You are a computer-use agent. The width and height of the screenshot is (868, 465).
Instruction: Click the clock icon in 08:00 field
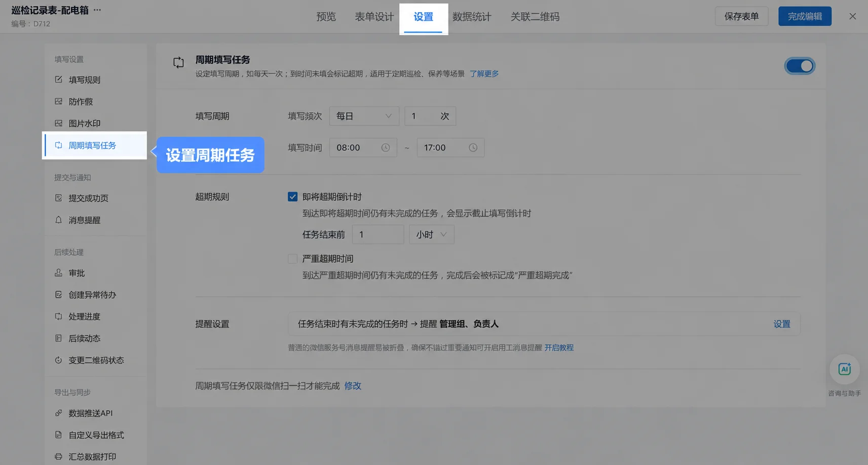(x=386, y=147)
